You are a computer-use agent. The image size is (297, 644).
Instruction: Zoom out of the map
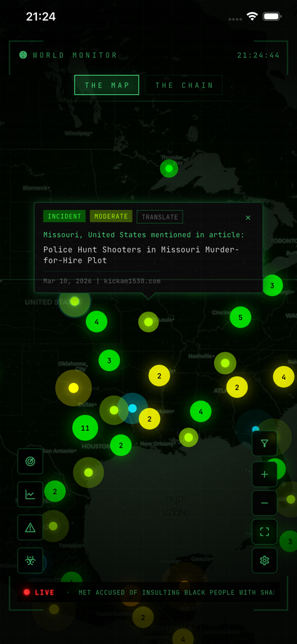[x=264, y=503]
